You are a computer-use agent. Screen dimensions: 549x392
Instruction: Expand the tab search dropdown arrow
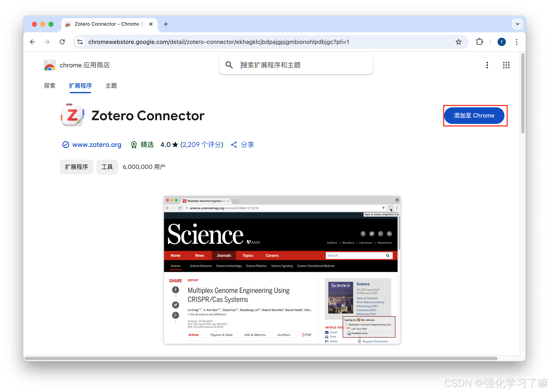coord(517,24)
